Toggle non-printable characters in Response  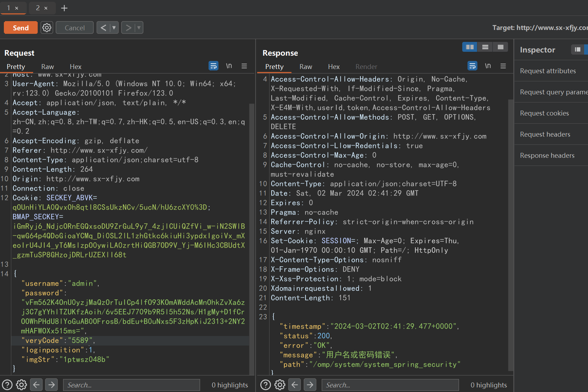pos(488,66)
